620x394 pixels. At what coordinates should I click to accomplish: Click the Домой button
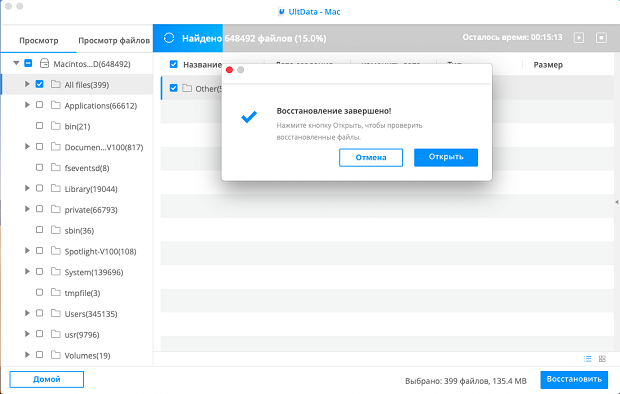tap(47, 379)
